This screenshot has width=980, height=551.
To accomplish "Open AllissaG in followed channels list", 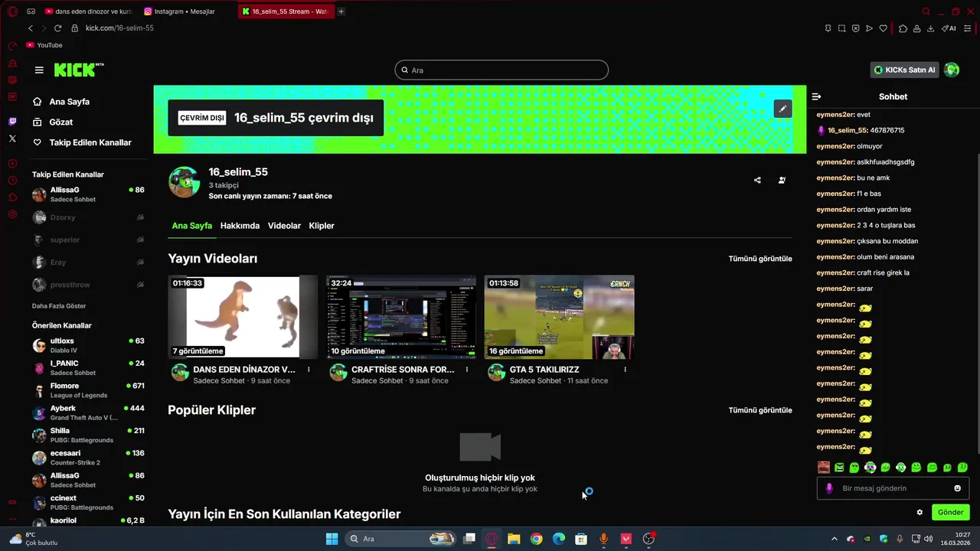I will [x=88, y=194].
